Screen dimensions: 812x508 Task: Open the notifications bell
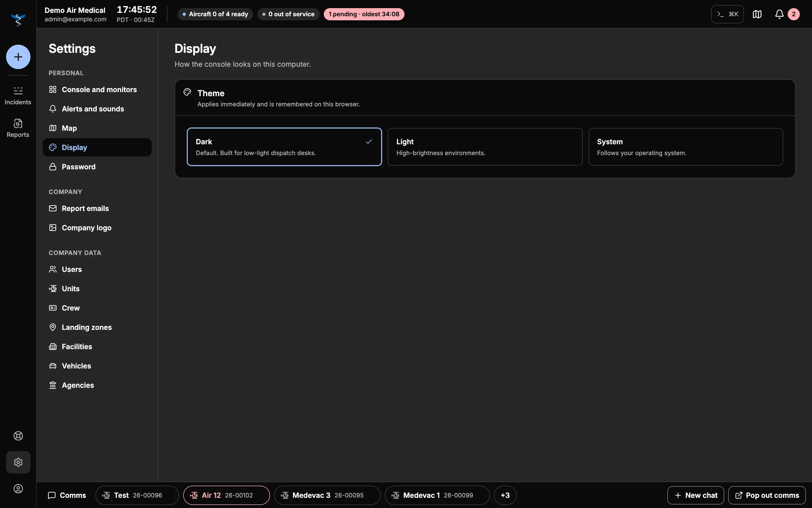point(779,14)
